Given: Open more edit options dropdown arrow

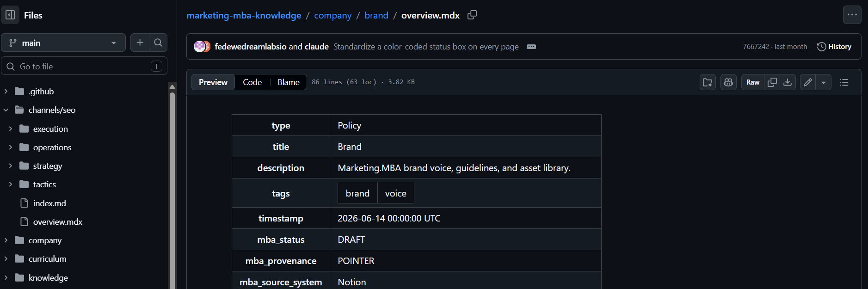Looking at the screenshot, I should 824,82.
